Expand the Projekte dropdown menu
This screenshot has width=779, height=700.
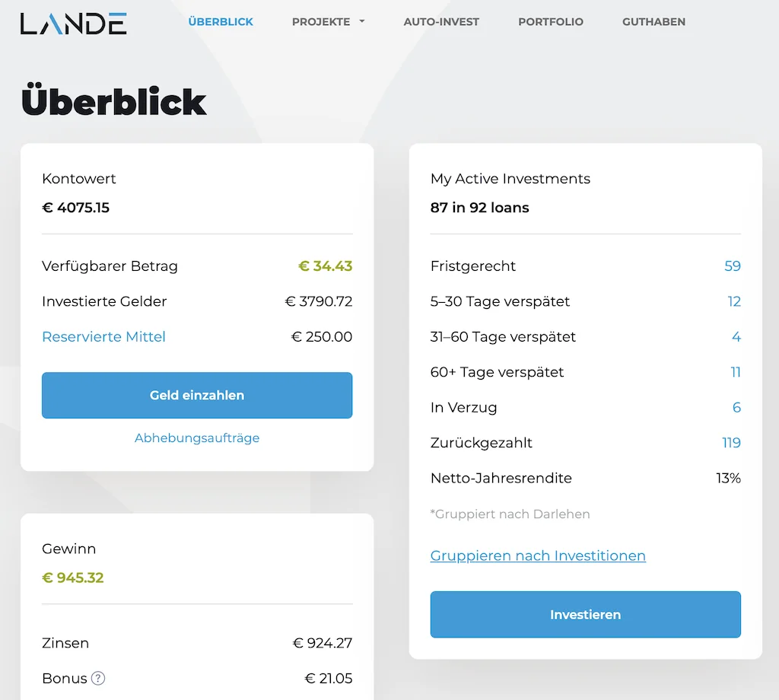(x=328, y=22)
